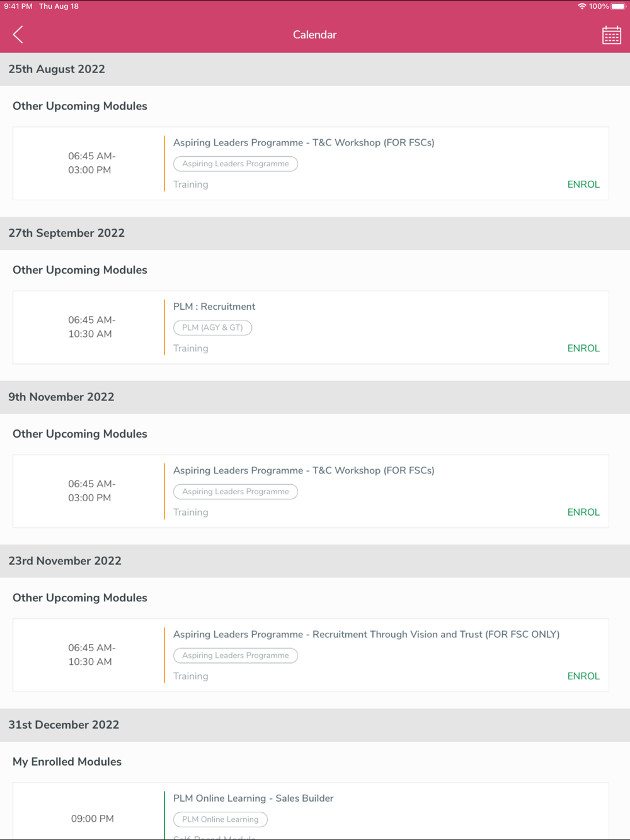Tap Aspiring Leaders Programme tag on 23rd November
Image resolution: width=630 pixels, height=840 pixels.
pos(235,656)
